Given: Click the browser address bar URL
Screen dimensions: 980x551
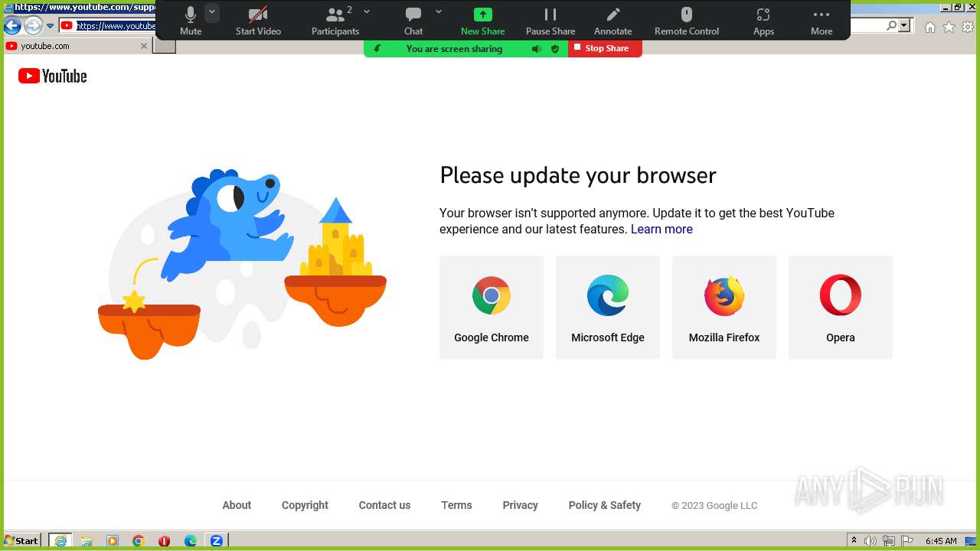Looking at the screenshot, I should 116,26.
